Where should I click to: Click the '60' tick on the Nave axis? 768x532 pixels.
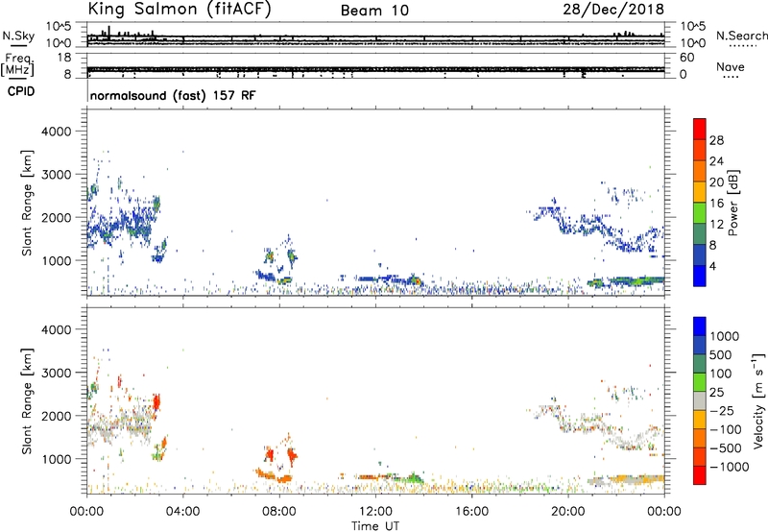(686, 58)
